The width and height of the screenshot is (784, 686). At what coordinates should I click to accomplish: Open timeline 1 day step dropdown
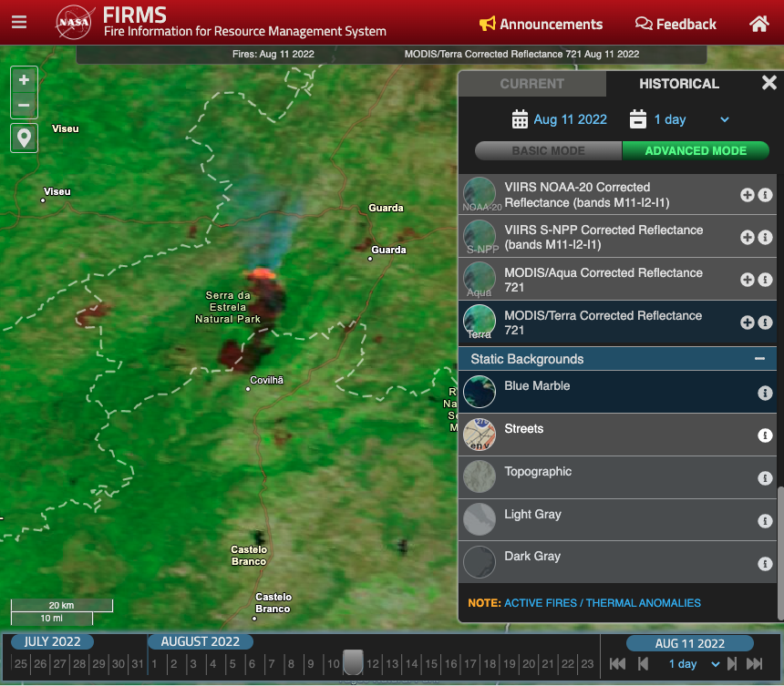[695, 664]
